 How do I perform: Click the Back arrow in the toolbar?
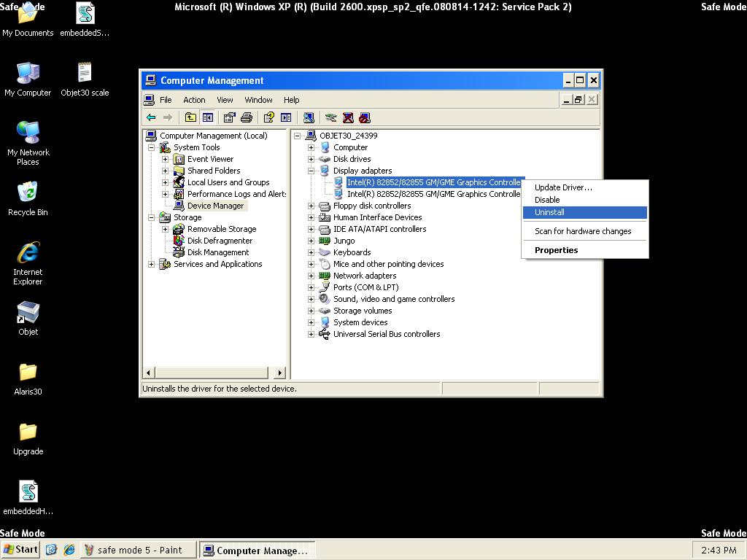[x=152, y=117]
